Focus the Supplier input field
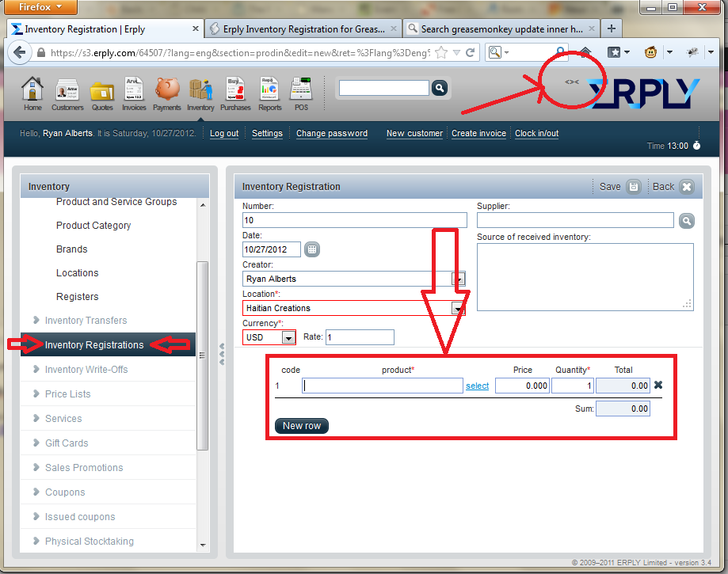 (x=575, y=220)
